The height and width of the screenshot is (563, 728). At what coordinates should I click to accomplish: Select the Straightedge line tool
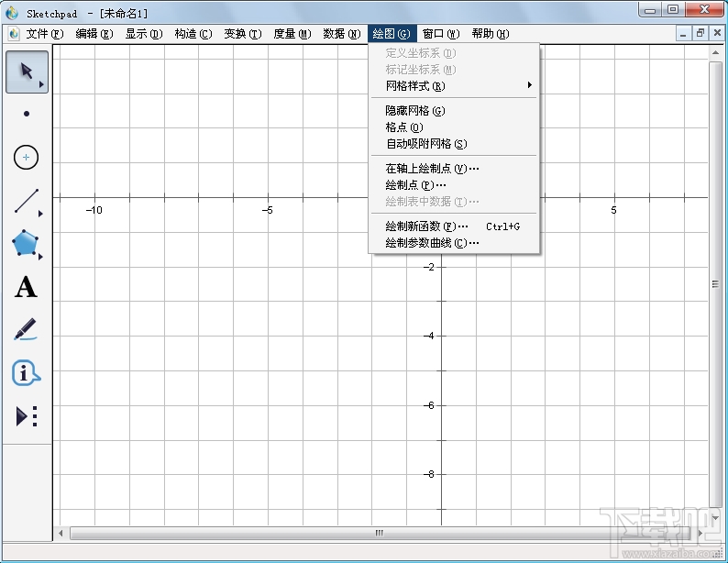tap(27, 201)
